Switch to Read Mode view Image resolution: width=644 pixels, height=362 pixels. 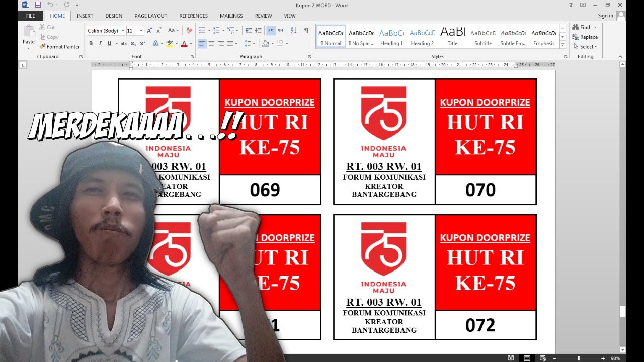[511, 358]
